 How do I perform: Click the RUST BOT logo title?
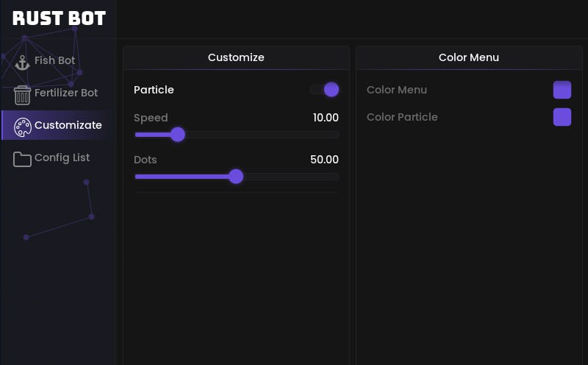point(59,18)
